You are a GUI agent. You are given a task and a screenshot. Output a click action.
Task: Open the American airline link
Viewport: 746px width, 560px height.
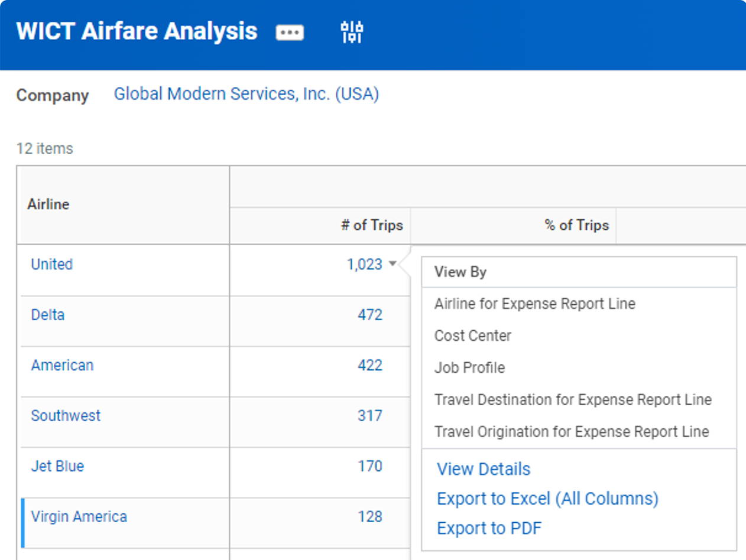click(x=62, y=365)
